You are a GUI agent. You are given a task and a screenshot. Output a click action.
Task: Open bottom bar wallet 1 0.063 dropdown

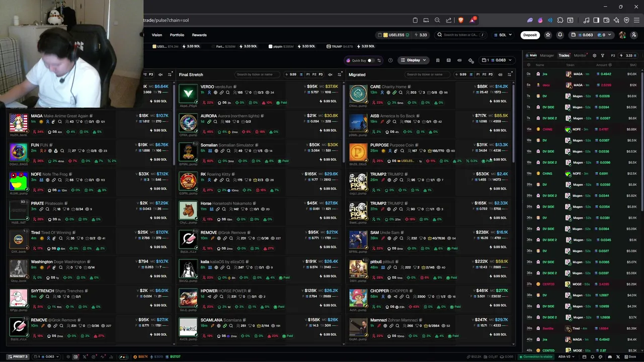pos(46,356)
